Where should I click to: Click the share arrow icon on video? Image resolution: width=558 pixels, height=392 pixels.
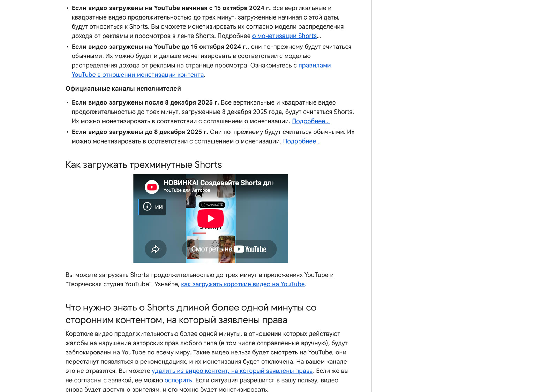point(156,249)
